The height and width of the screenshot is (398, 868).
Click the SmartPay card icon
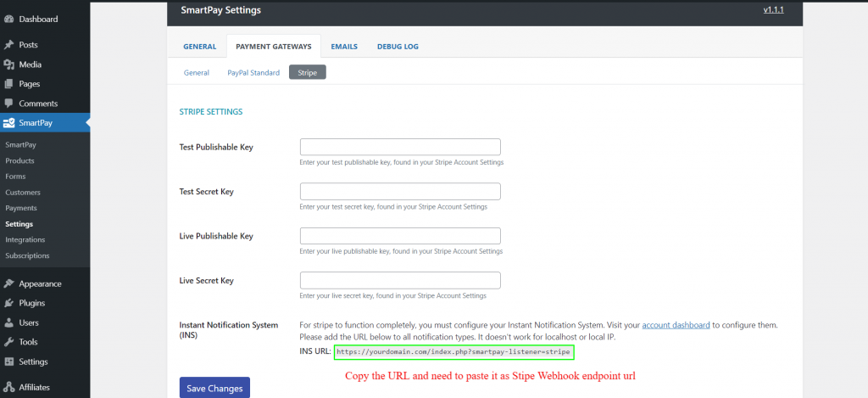pyautogui.click(x=8, y=123)
